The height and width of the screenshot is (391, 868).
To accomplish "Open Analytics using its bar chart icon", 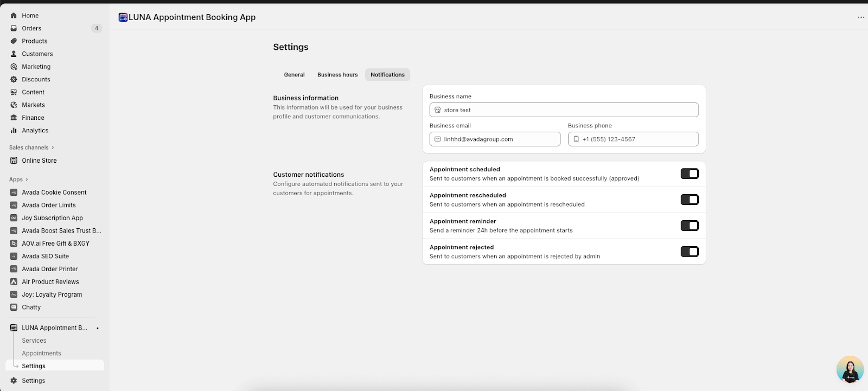I will pyautogui.click(x=14, y=131).
